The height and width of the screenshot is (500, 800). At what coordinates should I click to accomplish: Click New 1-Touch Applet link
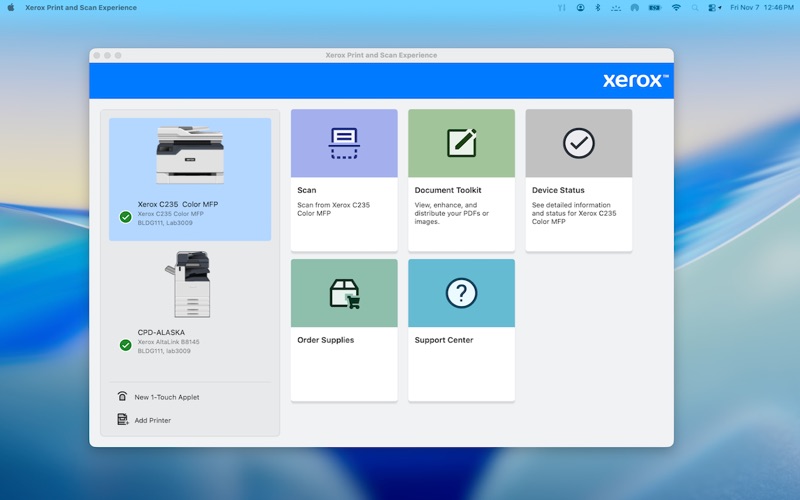point(167,397)
